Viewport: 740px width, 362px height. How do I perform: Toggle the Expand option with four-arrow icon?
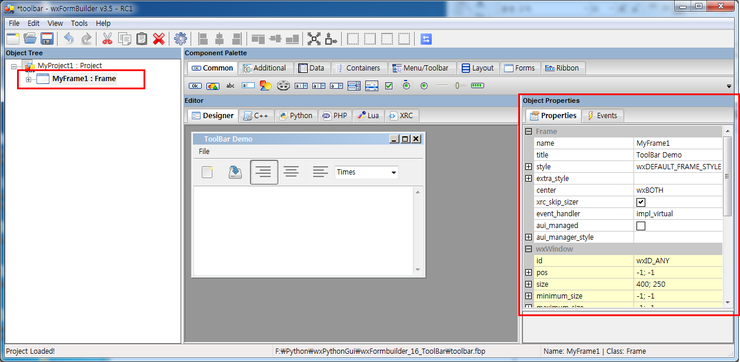click(x=314, y=39)
